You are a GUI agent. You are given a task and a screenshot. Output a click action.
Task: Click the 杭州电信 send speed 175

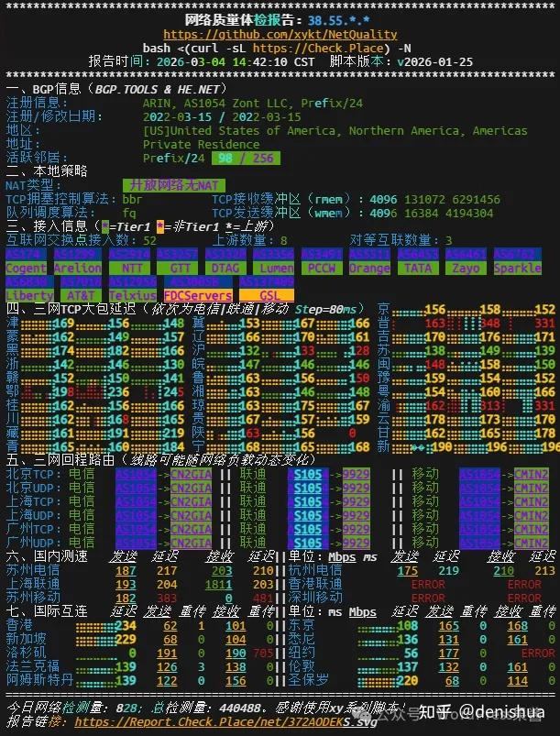point(408,571)
